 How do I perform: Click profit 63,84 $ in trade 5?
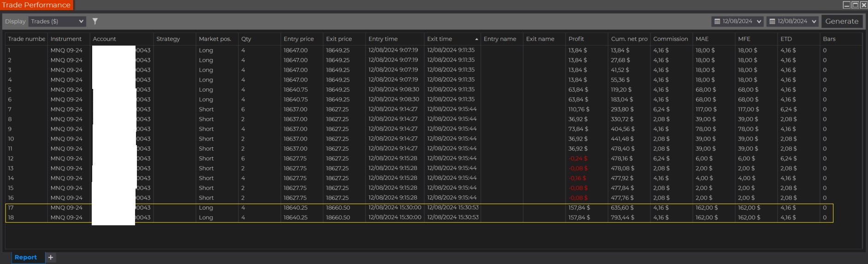578,90
